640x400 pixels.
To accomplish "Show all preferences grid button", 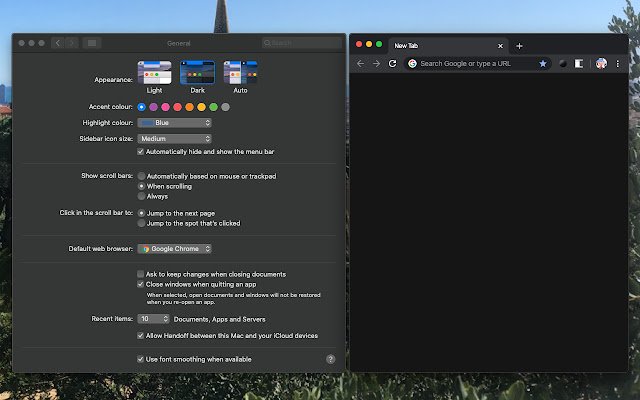I will (92, 43).
